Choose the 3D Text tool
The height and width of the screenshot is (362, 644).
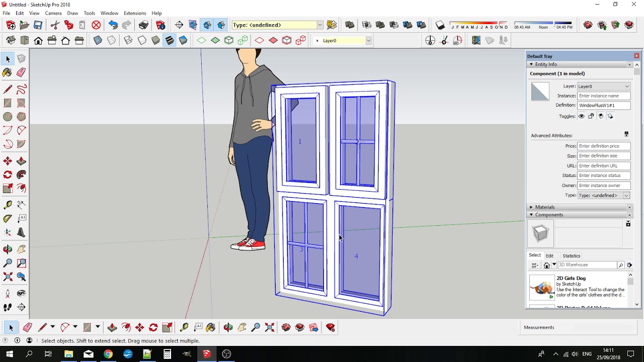pos(21,232)
